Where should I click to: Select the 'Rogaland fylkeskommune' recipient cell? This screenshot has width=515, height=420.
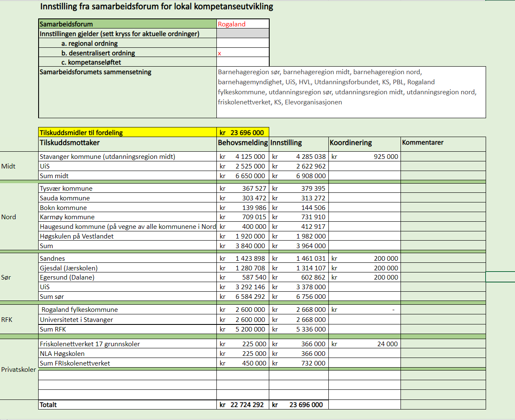127,310
